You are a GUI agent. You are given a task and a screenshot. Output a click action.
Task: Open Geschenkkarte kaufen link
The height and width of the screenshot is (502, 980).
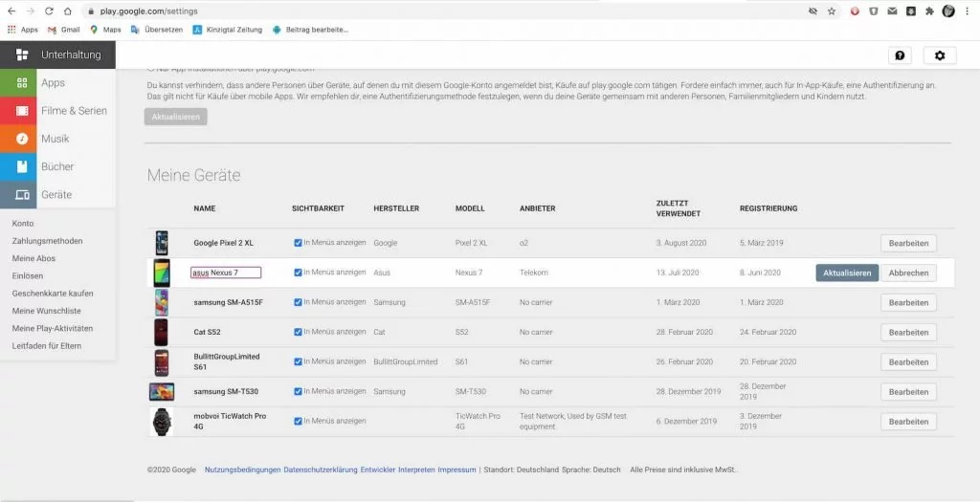pyautogui.click(x=53, y=294)
